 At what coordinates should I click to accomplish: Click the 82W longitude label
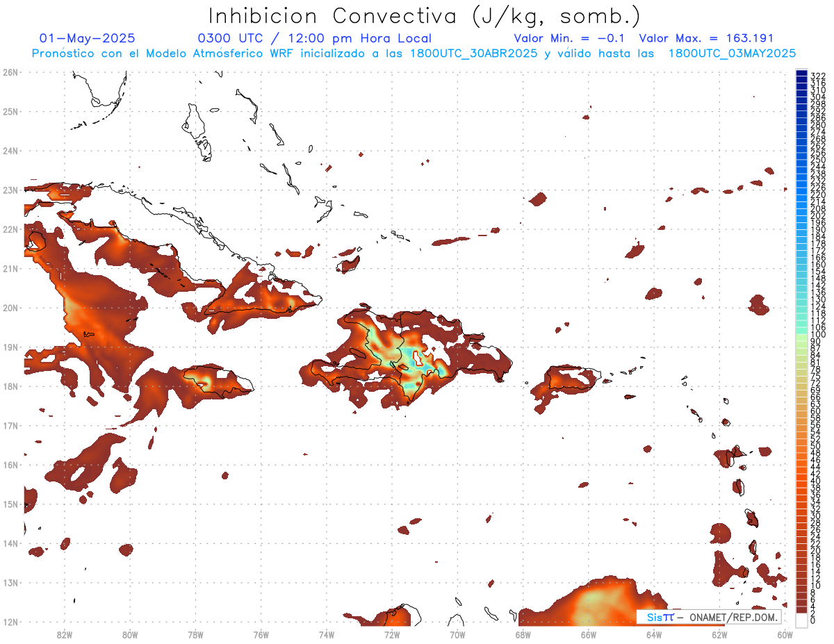click(64, 634)
